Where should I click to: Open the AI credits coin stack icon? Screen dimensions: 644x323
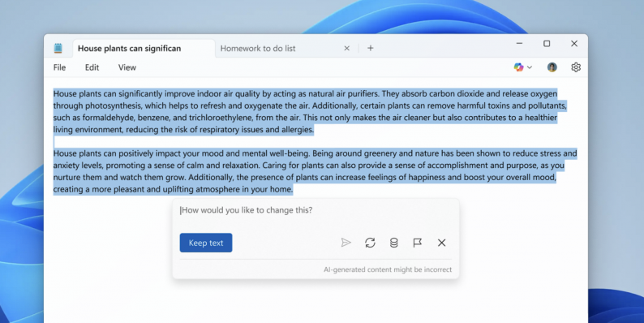click(x=393, y=243)
